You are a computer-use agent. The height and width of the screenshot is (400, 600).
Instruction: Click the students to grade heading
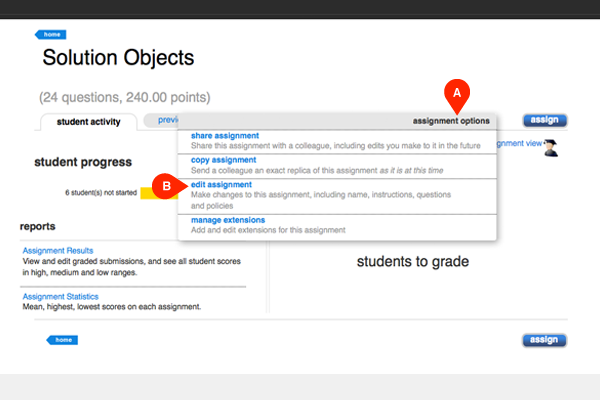[x=413, y=262]
